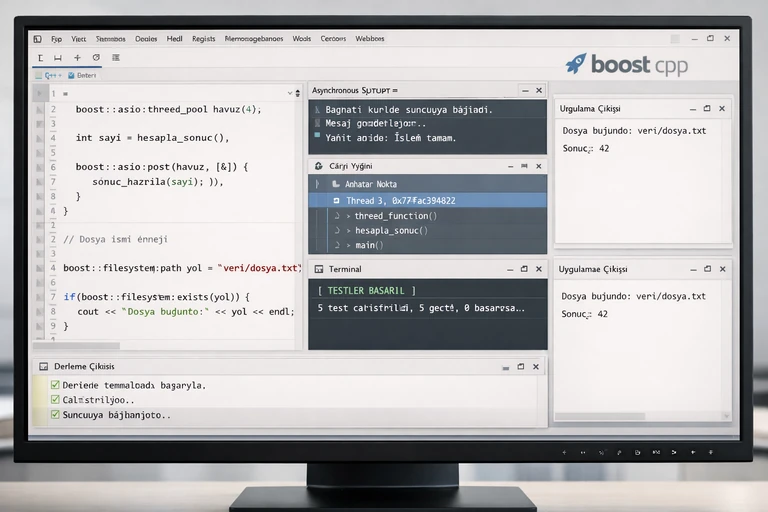Screen dimensions: 768x512
Task: Click the '5 test' result line in Terminal
Action: pyautogui.click(x=421, y=308)
